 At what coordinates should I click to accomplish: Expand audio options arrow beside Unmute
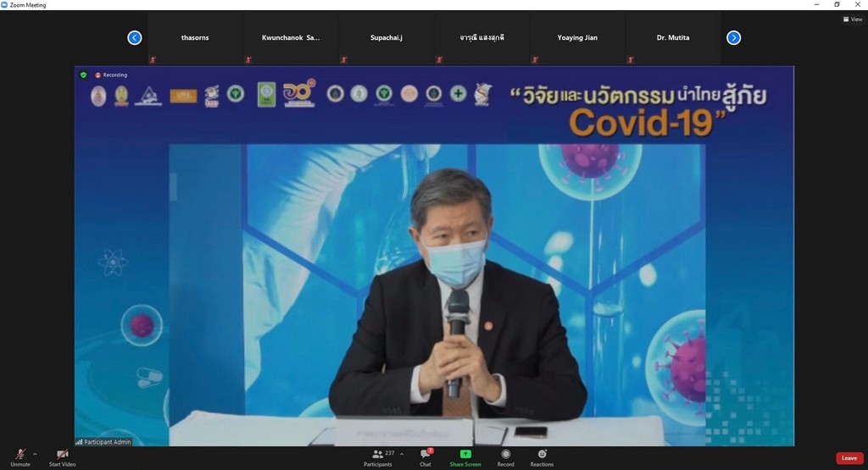pyautogui.click(x=35, y=454)
